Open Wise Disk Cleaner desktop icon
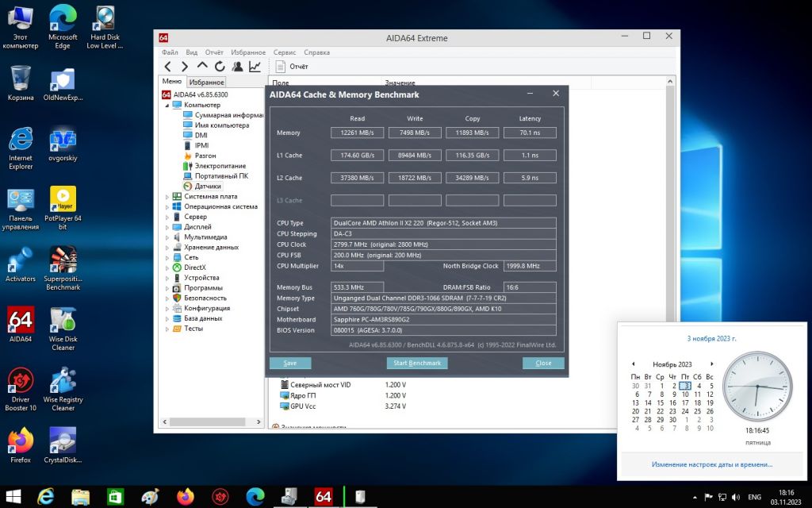Viewport: 812px width, 508px height. pos(63,329)
